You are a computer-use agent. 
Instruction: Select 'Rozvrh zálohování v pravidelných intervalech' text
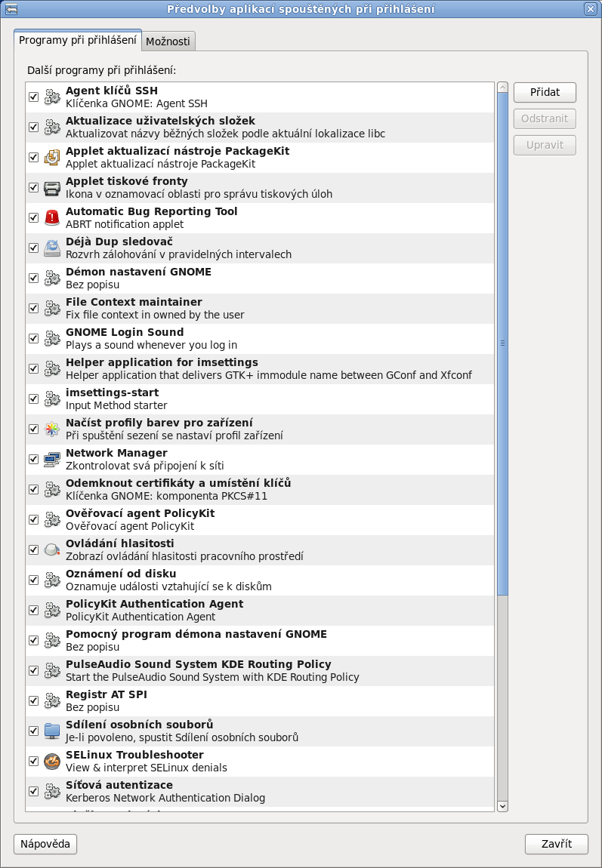click(x=178, y=254)
